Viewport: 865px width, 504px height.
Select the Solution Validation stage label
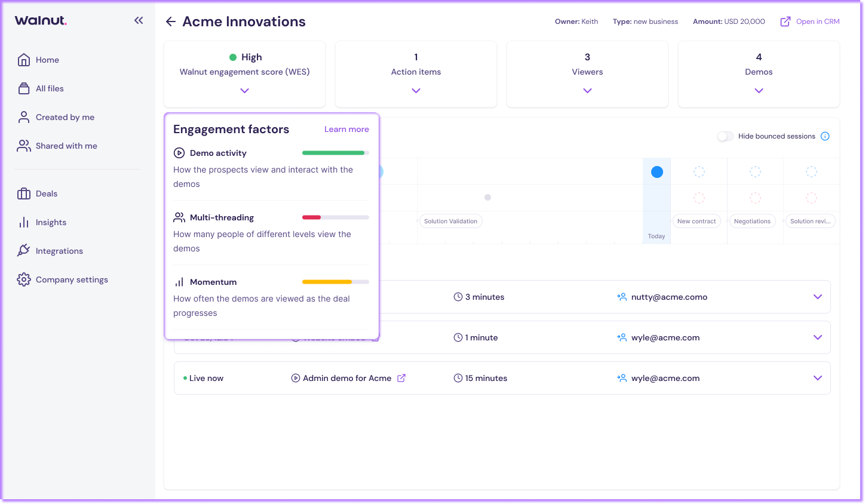click(x=450, y=221)
